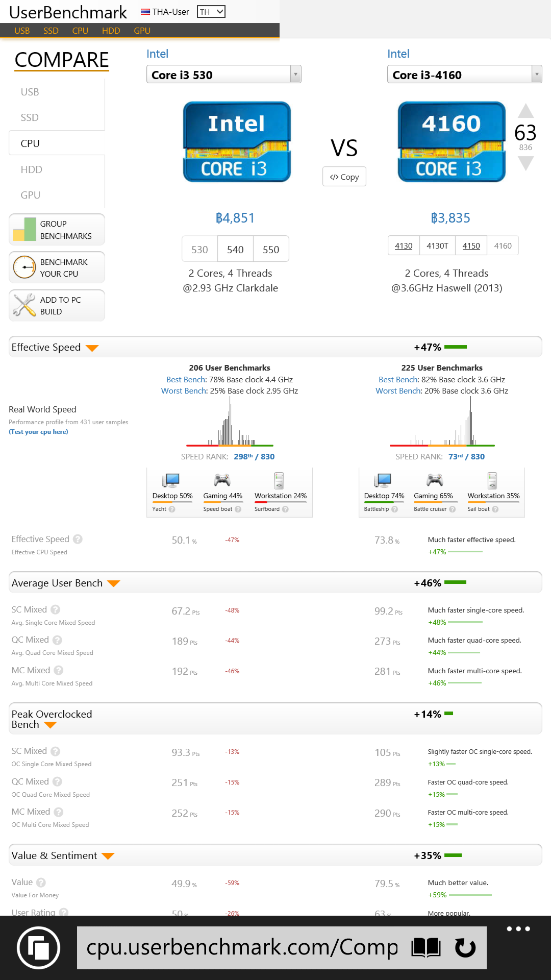Select HDD in the Compare sidebar
The image size is (551, 980).
tap(32, 169)
